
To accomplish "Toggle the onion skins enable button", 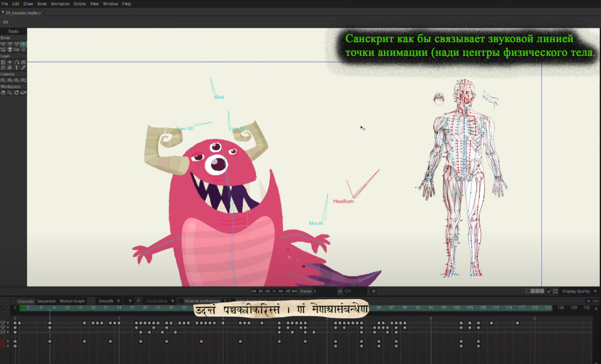I will pyautogui.click(x=139, y=301).
